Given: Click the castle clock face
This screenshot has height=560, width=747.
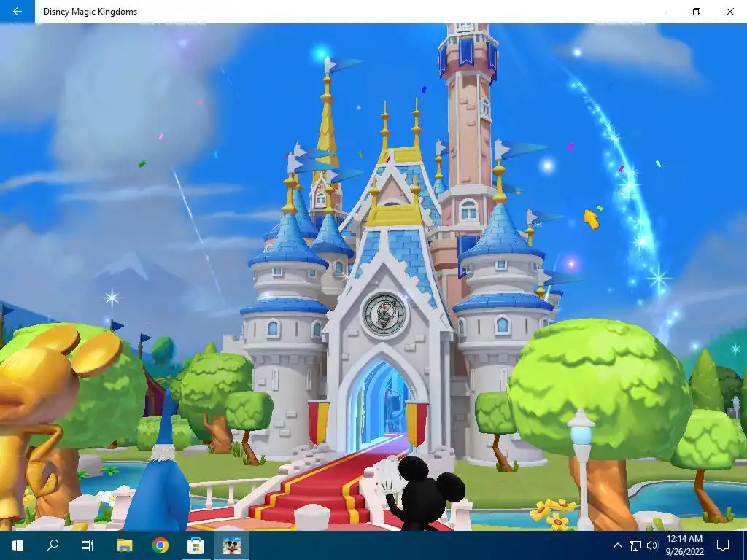Looking at the screenshot, I should click(x=384, y=314).
